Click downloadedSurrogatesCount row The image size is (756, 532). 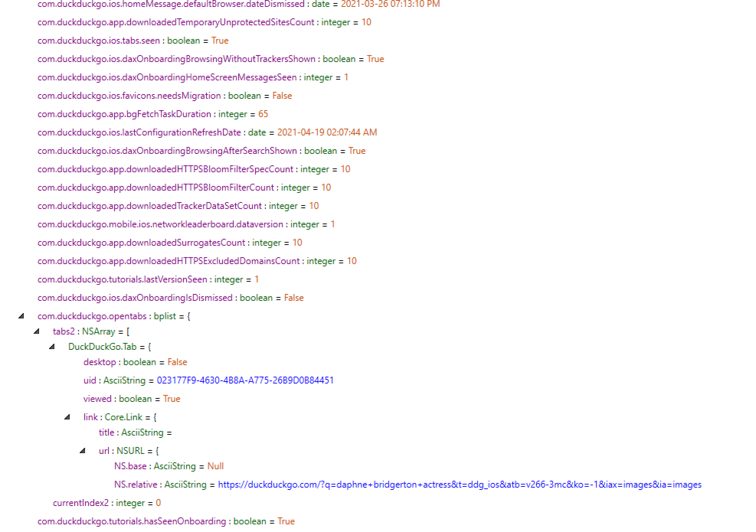pos(170,243)
